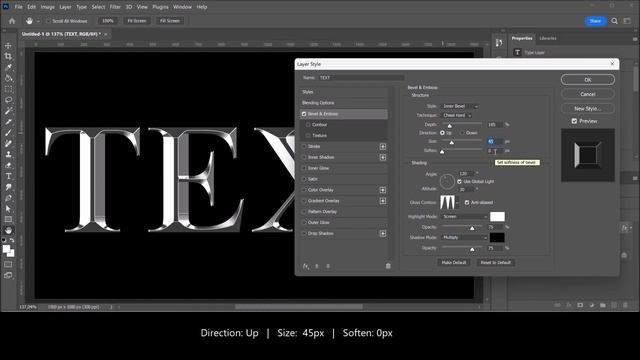
Task: Click the Home icon in options bar
Action: point(12,21)
